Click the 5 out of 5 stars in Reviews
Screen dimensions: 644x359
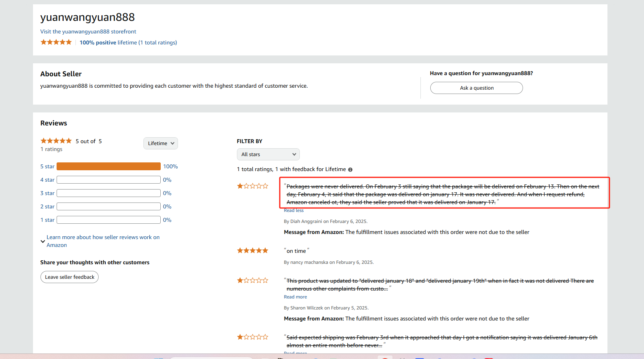56,141
